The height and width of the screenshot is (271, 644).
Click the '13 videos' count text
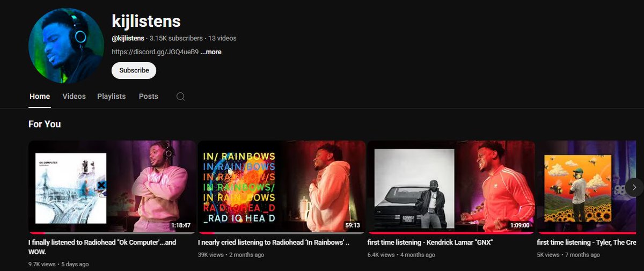(x=223, y=38)
